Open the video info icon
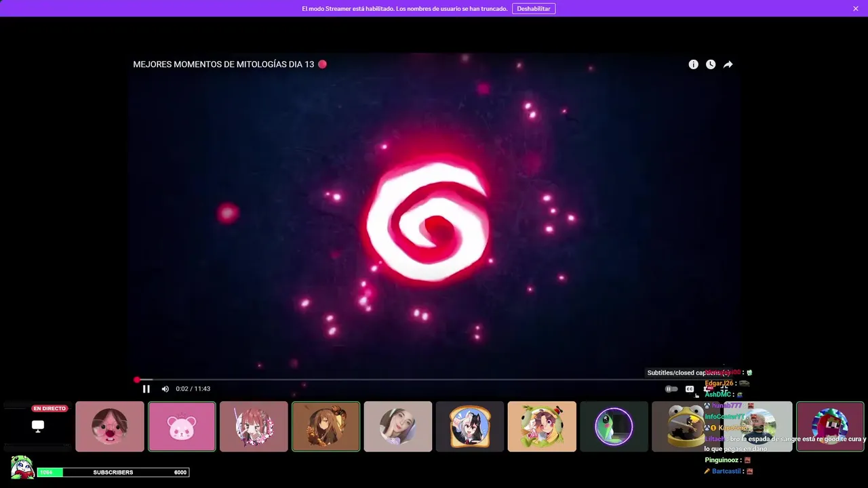This screenshot has height=488, width=868. point(693,64)
